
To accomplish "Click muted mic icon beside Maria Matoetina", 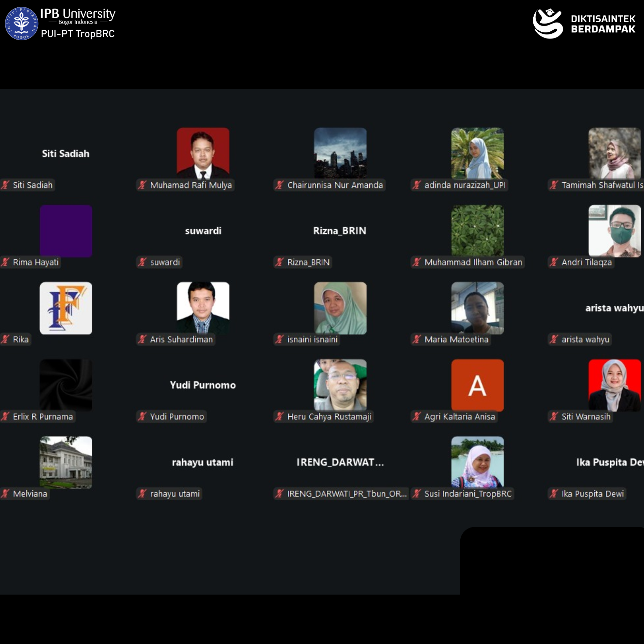I will 416,339.
